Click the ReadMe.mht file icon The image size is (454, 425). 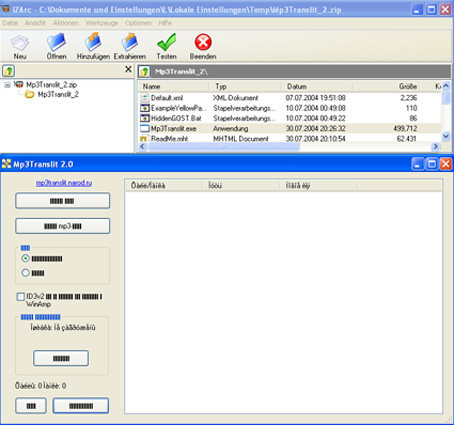coord(144,139)
